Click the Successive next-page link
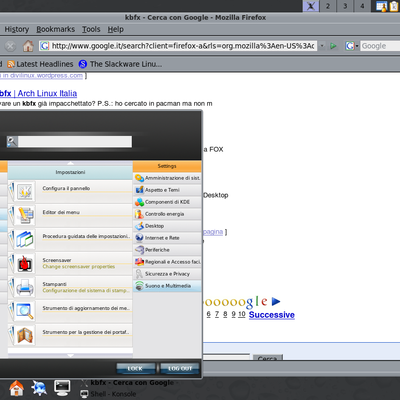Image resolution: width=400 pixels, height=400 pixels. tap(272, 315)
